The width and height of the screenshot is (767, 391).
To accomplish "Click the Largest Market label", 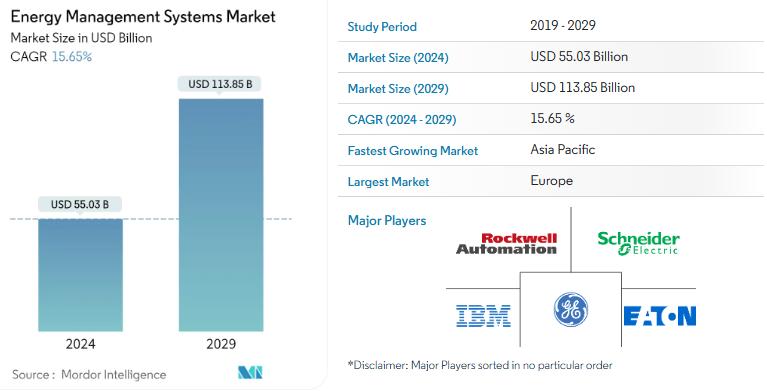I will pyautogui.click(x=388, y=182).
